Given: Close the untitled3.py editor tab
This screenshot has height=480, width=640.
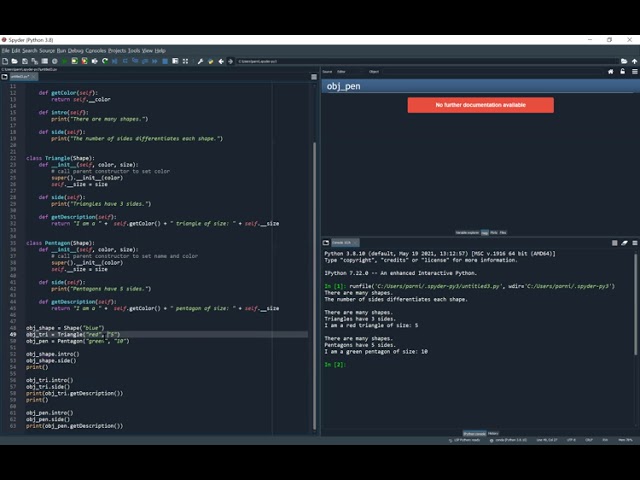Looking at the screenshot, I should pos(34,77).
